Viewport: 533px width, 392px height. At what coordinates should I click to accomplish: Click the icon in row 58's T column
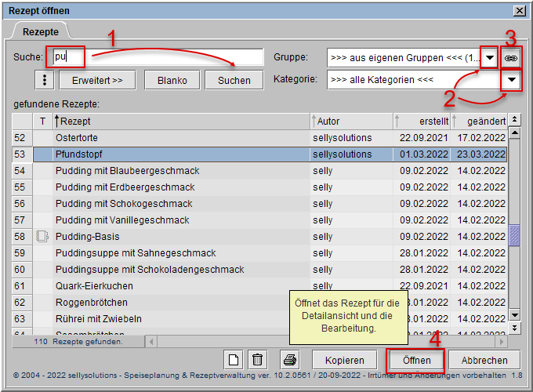[x=43, y=236]
